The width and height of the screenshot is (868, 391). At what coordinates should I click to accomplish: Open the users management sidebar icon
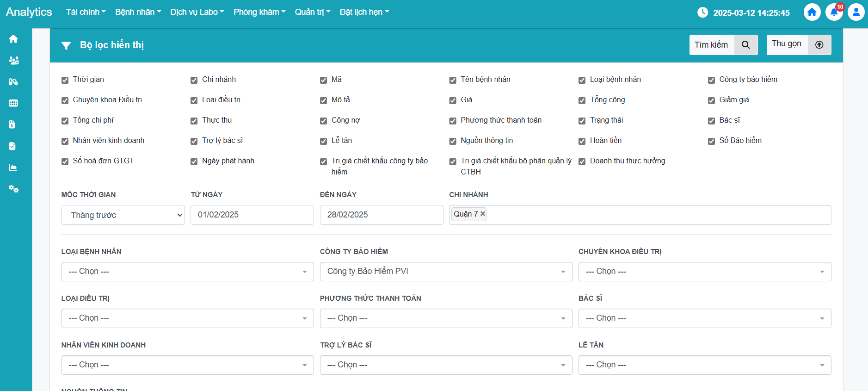[x=13, y=61]
